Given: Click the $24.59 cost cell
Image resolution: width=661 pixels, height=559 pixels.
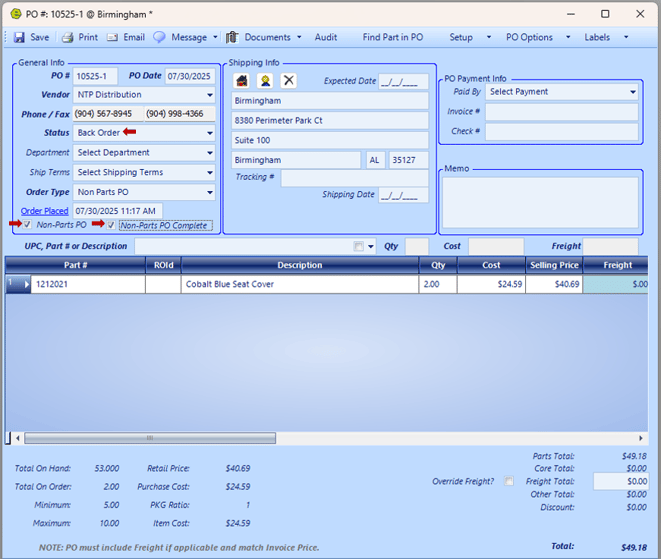Looking at the screenshot, I should pyautogui.click(x=491, y=284).
